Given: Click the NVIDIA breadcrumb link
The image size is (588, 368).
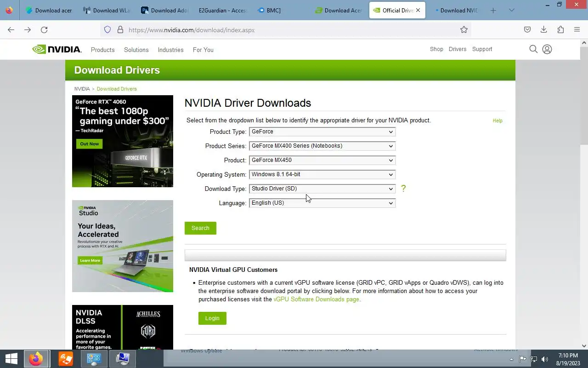Looking at the screenshot, I should [x=82, y=89].
